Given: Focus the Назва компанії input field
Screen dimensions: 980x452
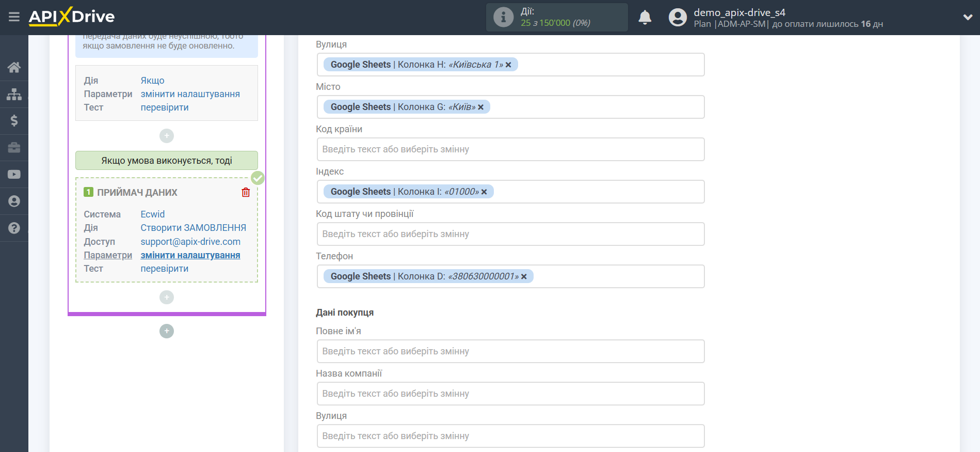Looking at the screenshot, I should tap(511, 394).
